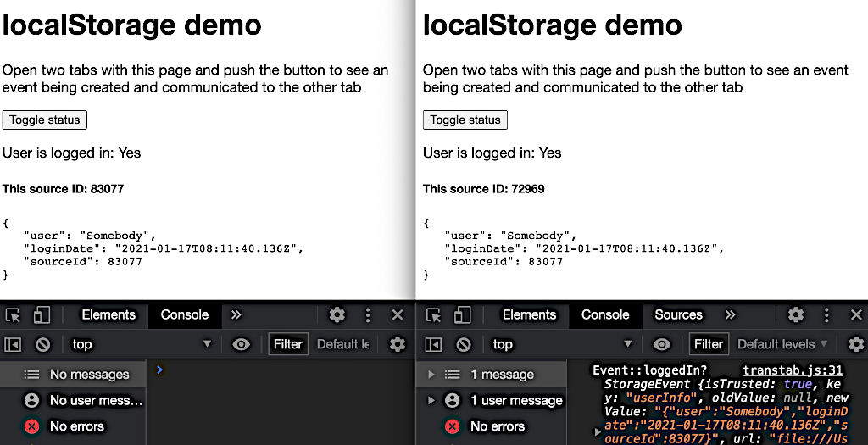The width and height of the screenshot is (868, 445).
Task: Click 'This source ID: 72969' text
Action: 484,189
